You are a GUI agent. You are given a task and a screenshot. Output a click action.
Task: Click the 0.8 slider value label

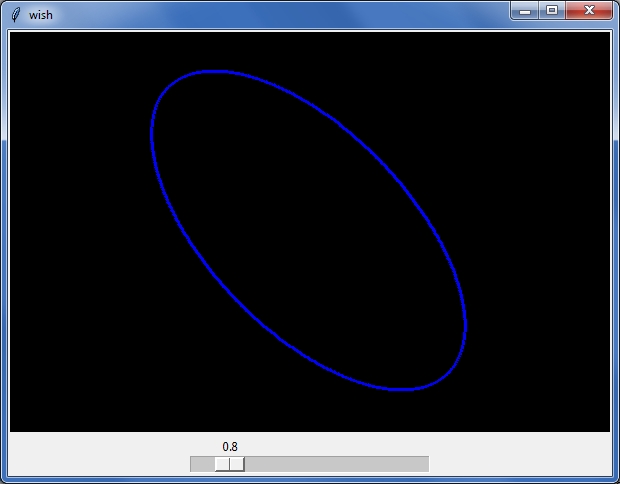230,447
